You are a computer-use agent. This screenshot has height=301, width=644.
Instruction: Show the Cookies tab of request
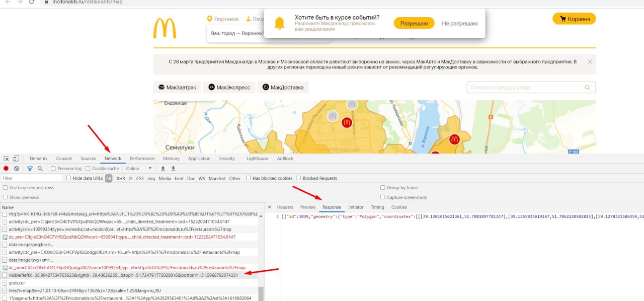(399, 207)
